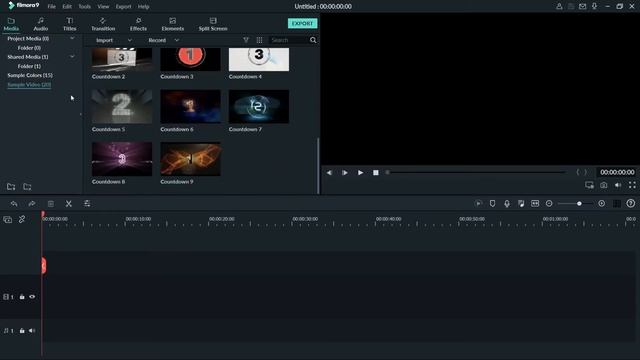The width and height of the screenshot is (640, 360).
Task: Play the preview
Action: point(360,173)
